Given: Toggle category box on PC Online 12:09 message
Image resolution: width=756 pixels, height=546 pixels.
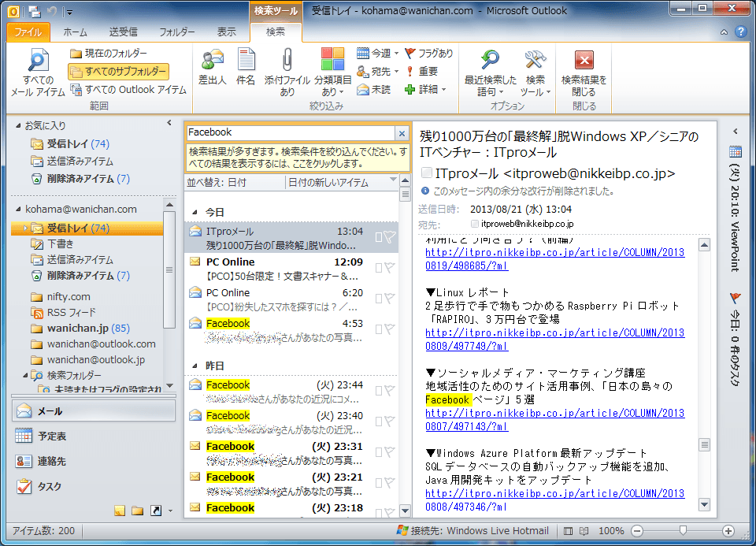Looking at the screenshot, I should click(x=379, y=268).
